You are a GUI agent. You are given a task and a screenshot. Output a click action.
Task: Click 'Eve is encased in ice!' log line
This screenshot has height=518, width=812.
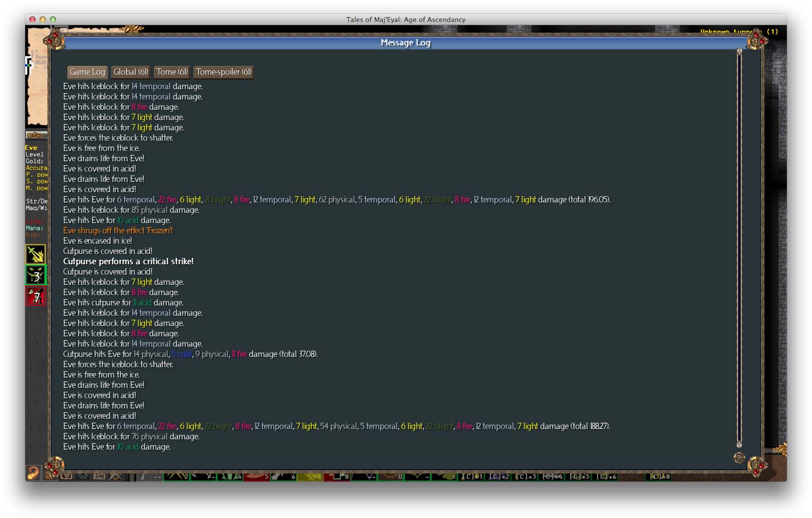point(97,241)
